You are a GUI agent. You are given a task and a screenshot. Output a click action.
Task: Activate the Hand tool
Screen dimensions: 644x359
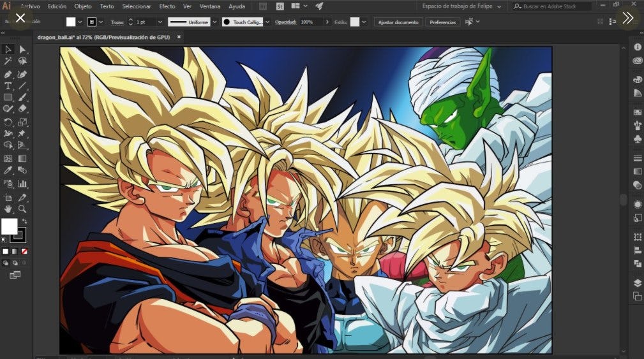pos(8,209)
